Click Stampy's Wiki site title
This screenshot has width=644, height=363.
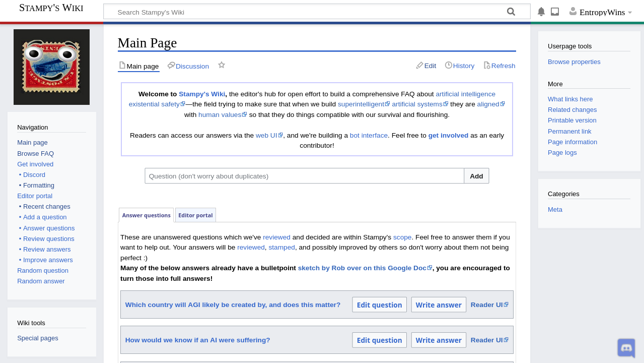[x=51, y=8]
